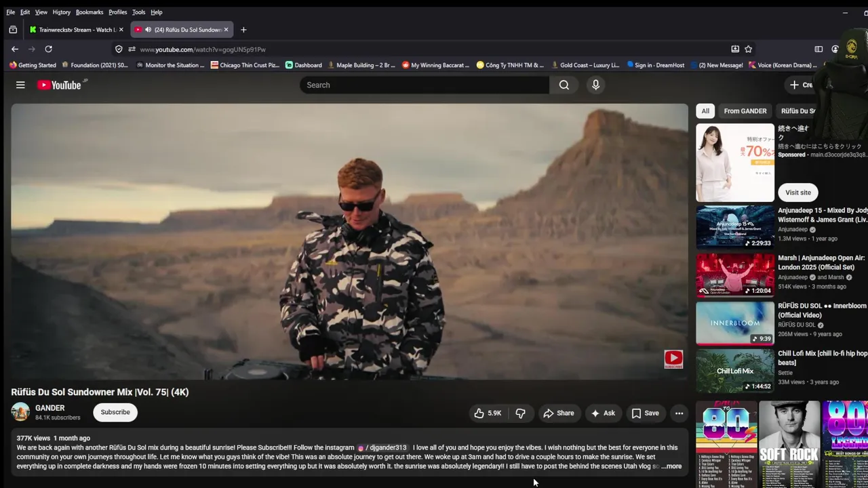This screenshot has width=868, height=488.
Task: Open the Profiles menu
Action: coord(118,12)
